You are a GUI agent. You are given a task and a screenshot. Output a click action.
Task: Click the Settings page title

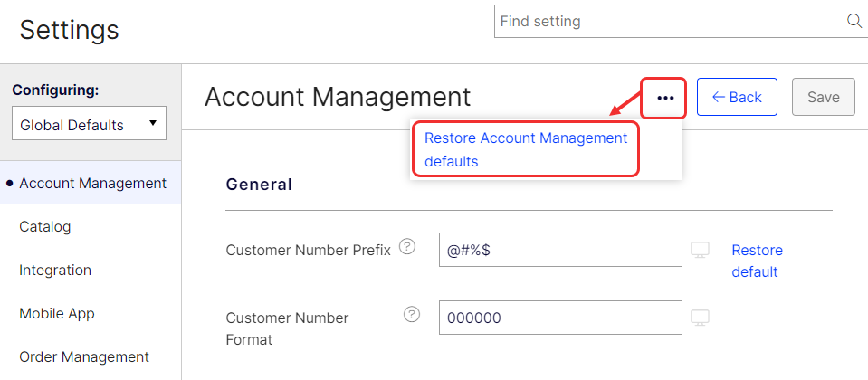point(69,29)
